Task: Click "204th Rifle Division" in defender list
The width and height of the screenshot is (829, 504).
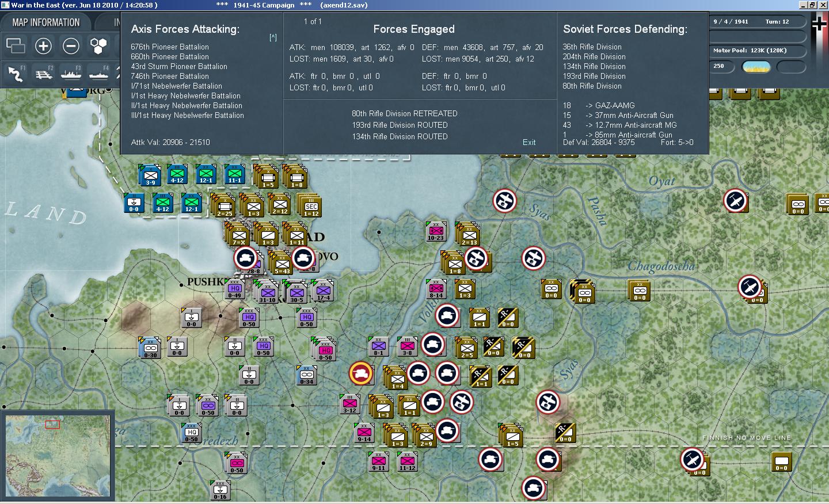Action: [x=594, y=56]
